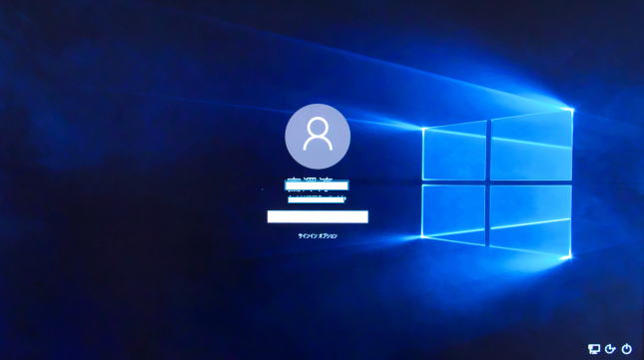
Task: Open サインイン オプション link
Action: (318, 235)
